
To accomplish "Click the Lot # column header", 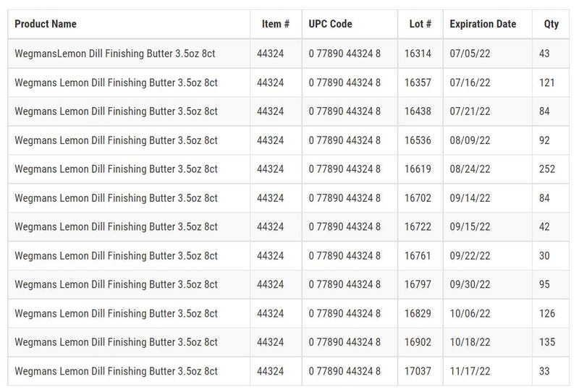I will pyautogui.click(x=420, y=24).
